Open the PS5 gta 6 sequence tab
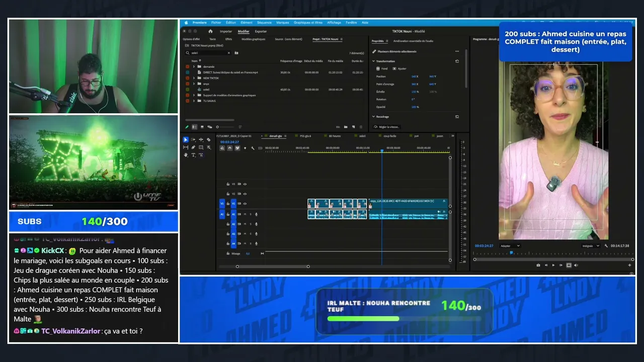Screen dimensions: 644x362 click(305, 136)
